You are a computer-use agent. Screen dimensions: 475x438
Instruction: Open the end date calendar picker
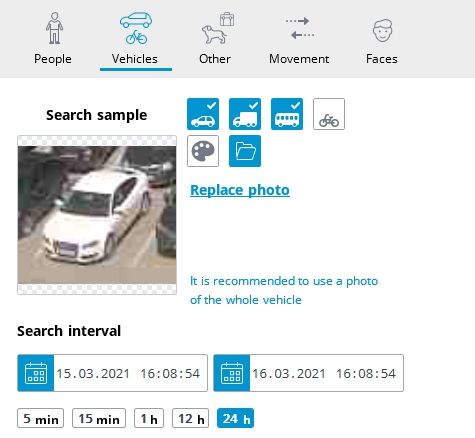pos(232,373)
